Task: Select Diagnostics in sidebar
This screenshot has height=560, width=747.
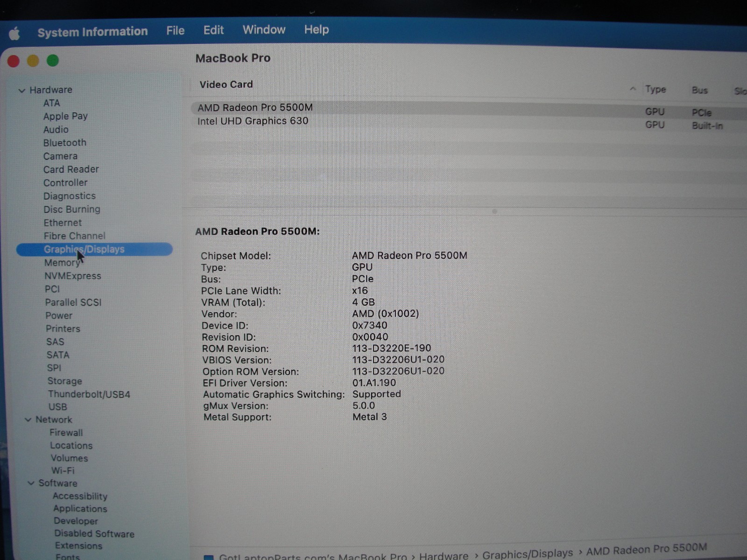Action: (x=69, y=196)
